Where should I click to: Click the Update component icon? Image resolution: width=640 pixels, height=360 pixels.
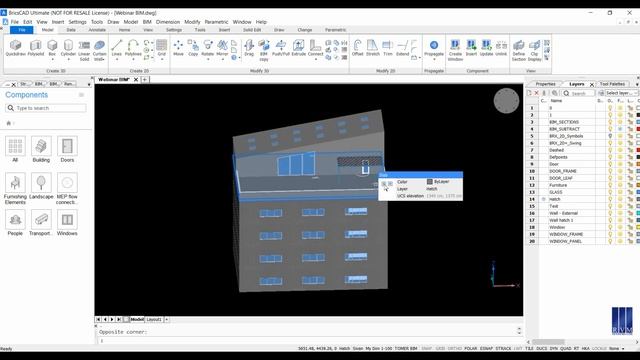486,48
